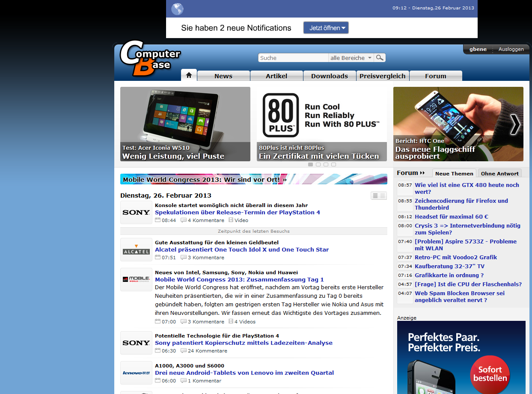
Task: Open thread Grafikkarte in ordnung ?
Action: click(x=449, y=275)
